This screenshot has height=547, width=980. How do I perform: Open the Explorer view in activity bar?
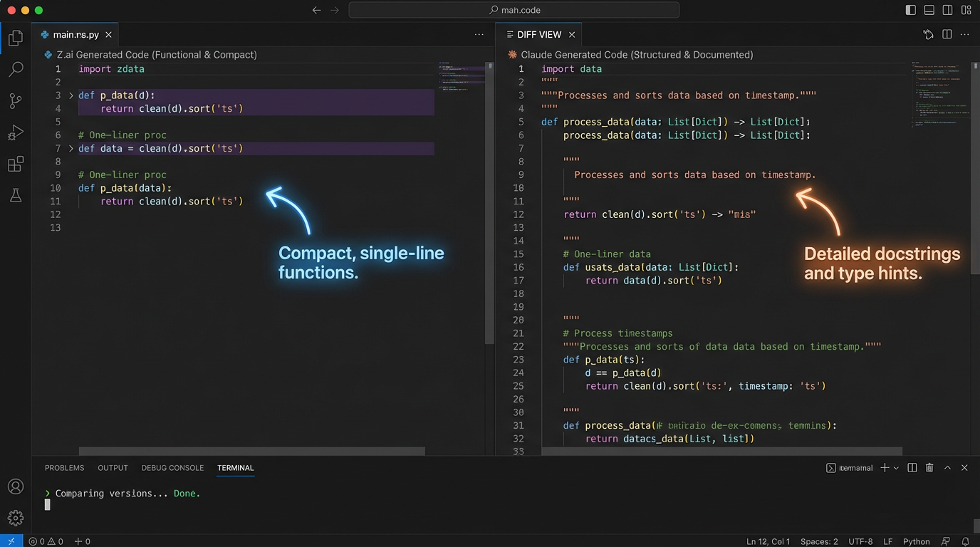[x=16, y=38]
